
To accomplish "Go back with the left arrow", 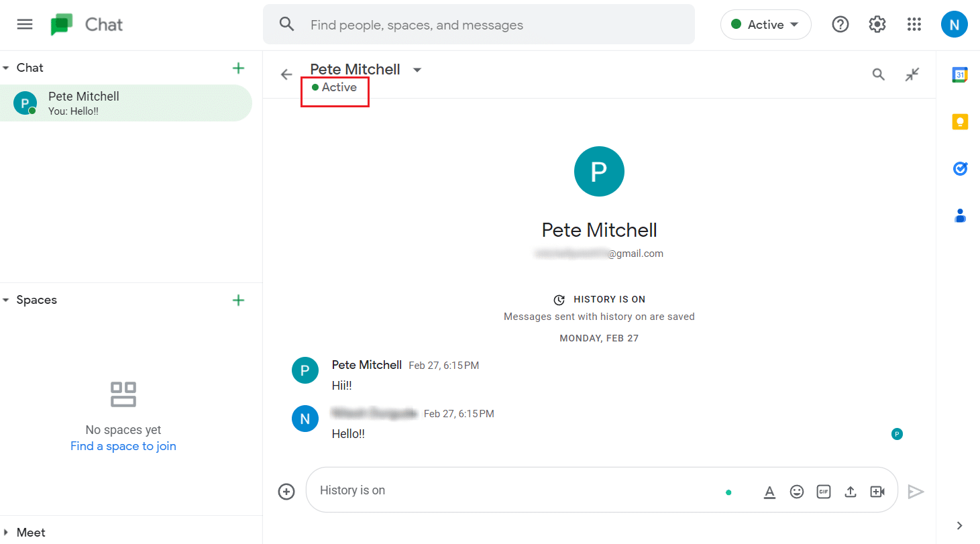I will (286, 74).
